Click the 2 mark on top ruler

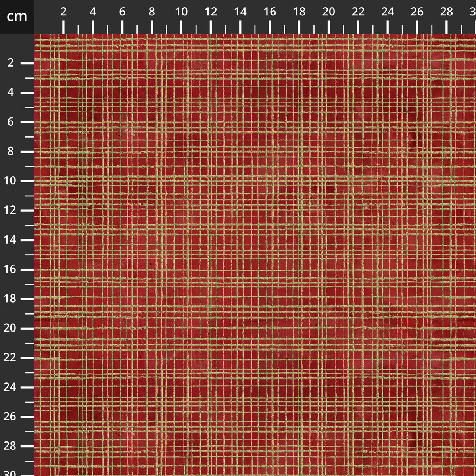point(63,12)
